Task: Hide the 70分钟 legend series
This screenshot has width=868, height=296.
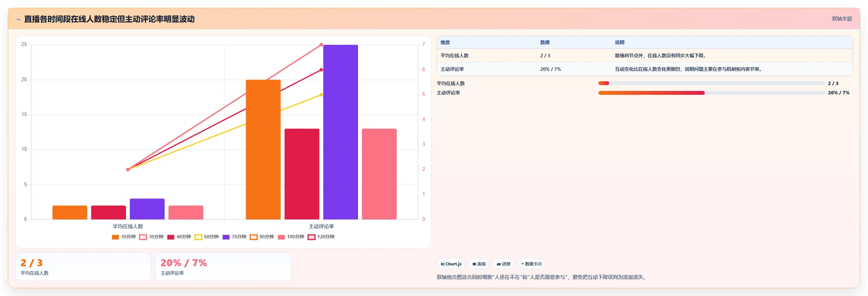Action: [234, 237]
